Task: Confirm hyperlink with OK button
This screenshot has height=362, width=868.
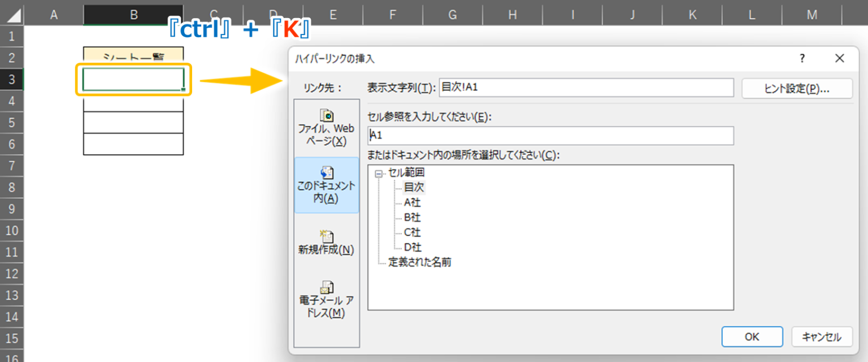Action: click(752, 337)
